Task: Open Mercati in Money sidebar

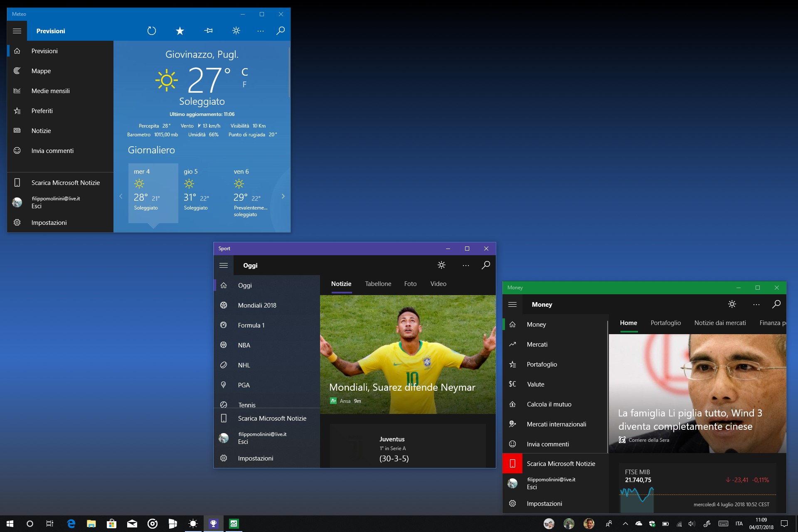Action: tap(555, 345)
